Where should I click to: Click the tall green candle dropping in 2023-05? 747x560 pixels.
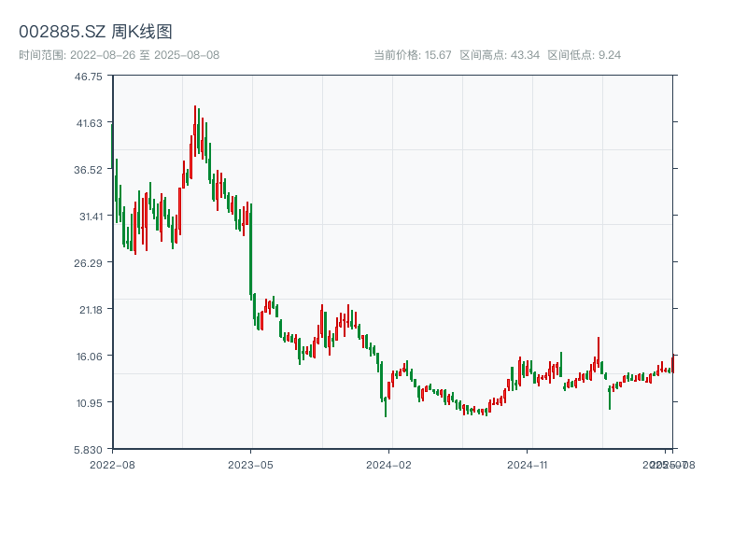(250, 250)
